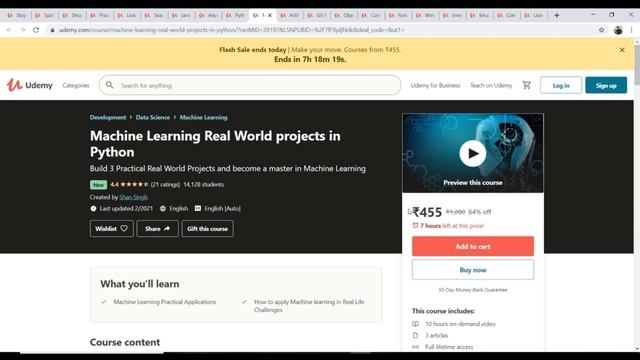Open a new browser tab
640x360 pixels.
tap(557, 15)
